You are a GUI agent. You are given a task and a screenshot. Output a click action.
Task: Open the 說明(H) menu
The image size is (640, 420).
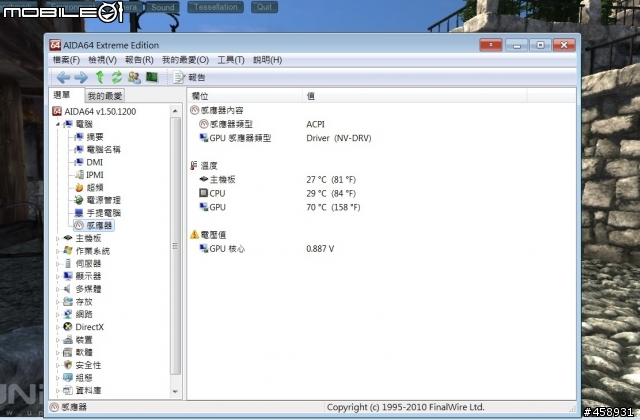(x=267, y=60)
